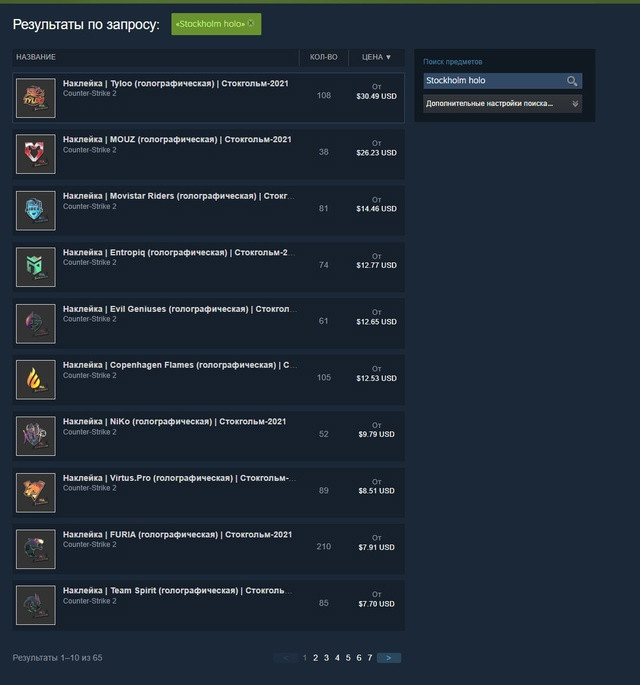
Task: Sort by НАЗВАНИЕ column header
Action: [36, 57]
